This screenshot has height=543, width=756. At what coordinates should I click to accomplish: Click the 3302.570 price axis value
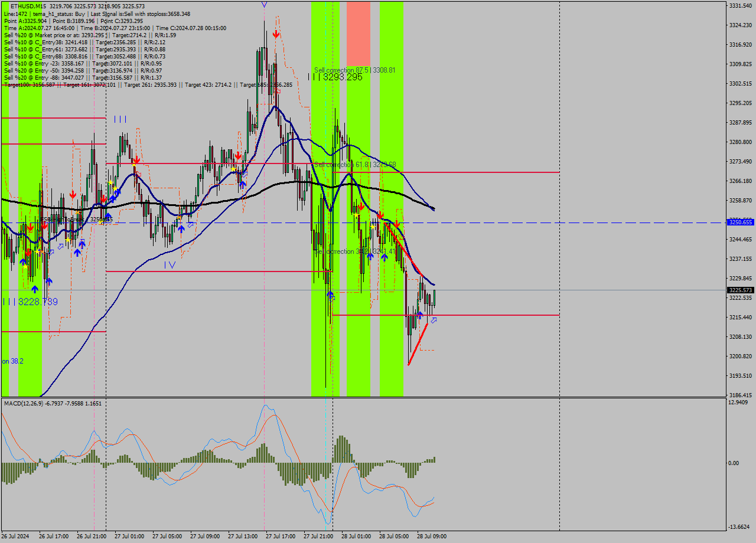740,83
